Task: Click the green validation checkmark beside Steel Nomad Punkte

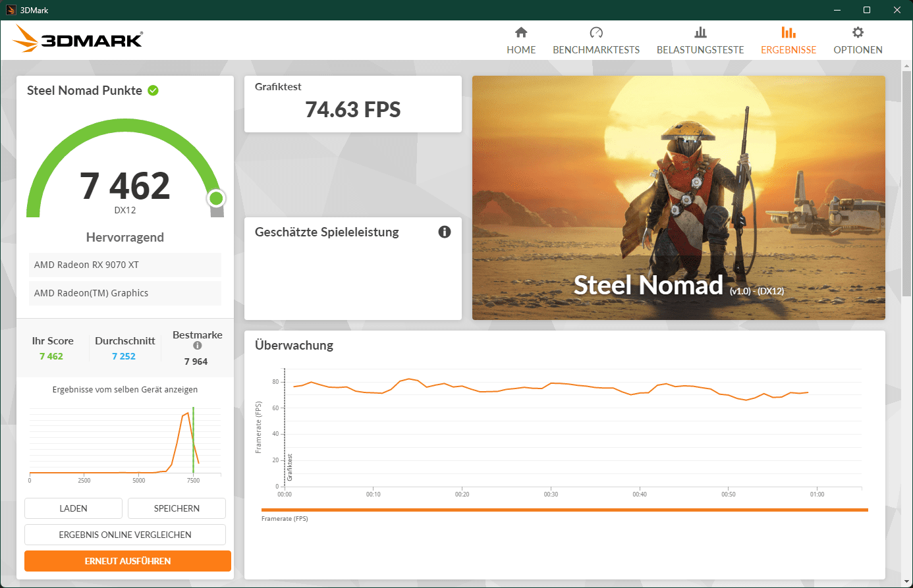Action: (153, 90)
